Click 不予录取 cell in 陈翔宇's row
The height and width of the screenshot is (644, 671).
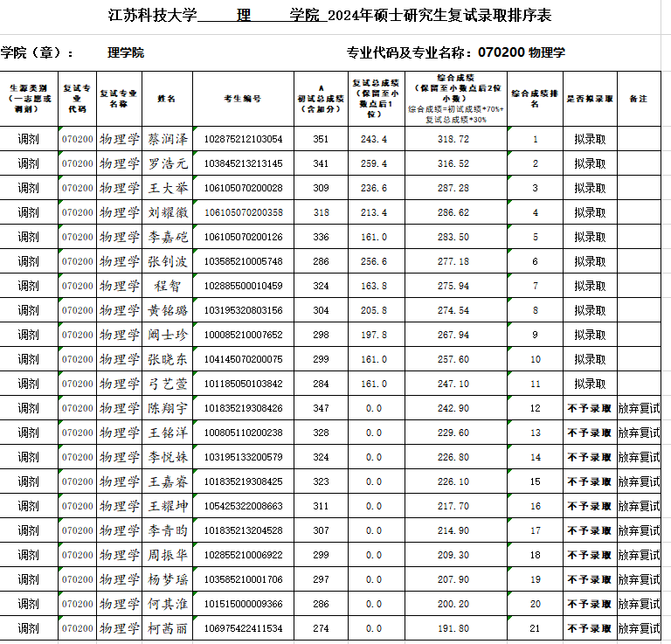coord(590,408)
